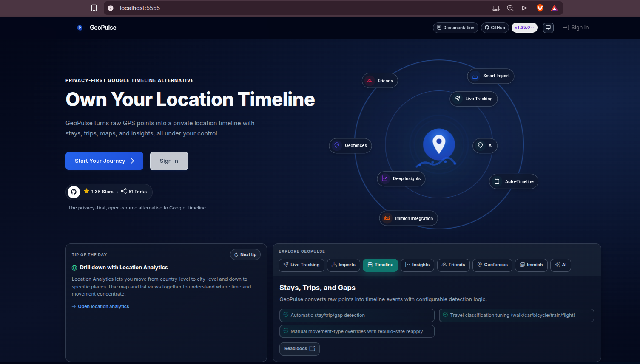640x364 pixels.
Task: Open the Friends tab in Explore GeoPulse
Action: pyautogui.click(x=453, y=265)
